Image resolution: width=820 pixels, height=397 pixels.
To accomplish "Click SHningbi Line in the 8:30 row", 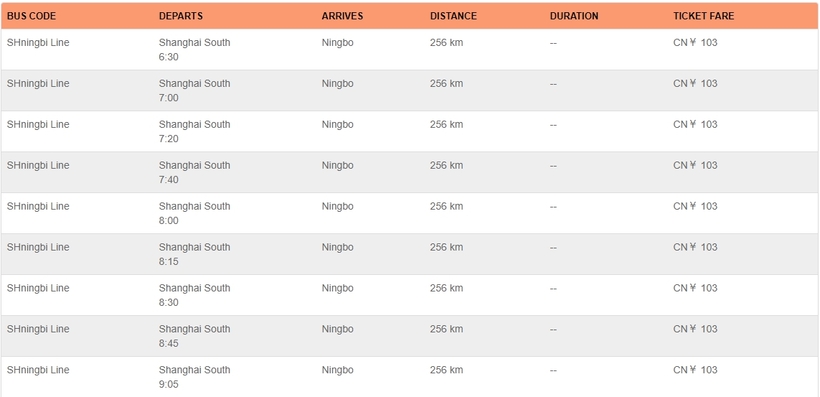I will (38, 288).
